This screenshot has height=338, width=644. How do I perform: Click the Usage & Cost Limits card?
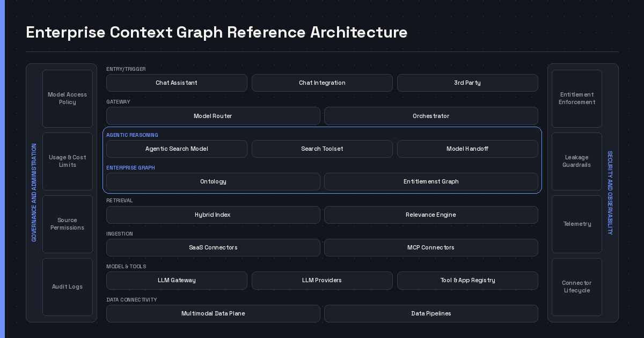(x=68, y=161)
